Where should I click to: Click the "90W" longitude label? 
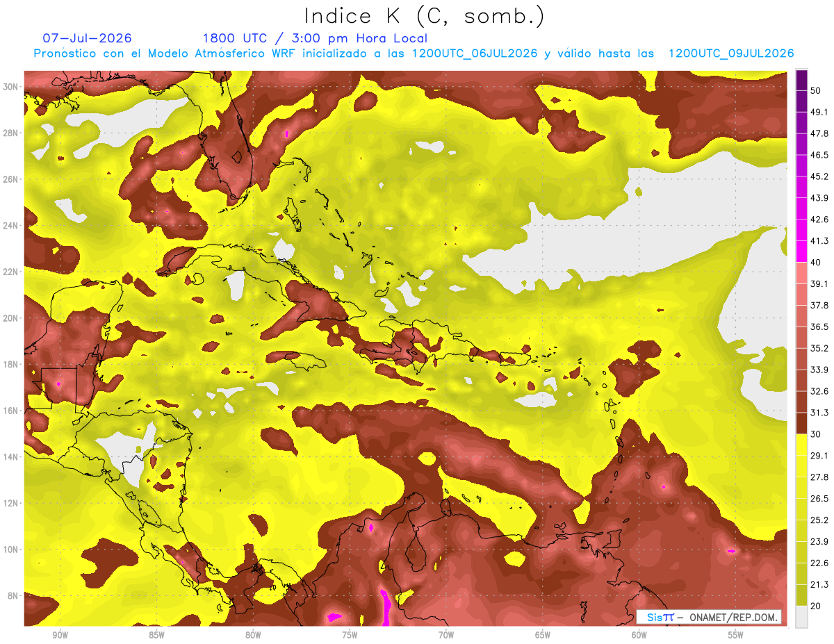click(59, 636)
